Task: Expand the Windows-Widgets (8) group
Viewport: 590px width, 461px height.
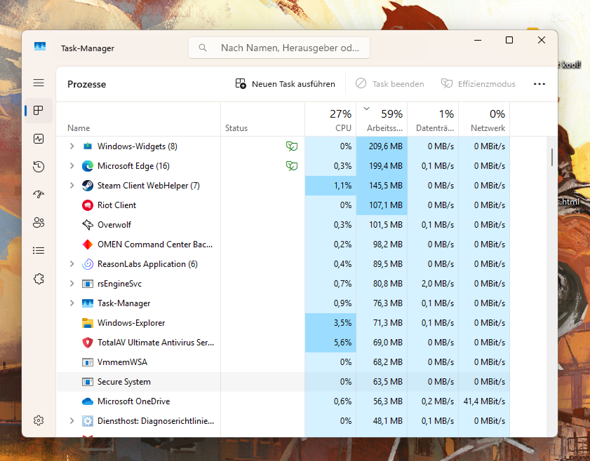Action: click(71, 146)
